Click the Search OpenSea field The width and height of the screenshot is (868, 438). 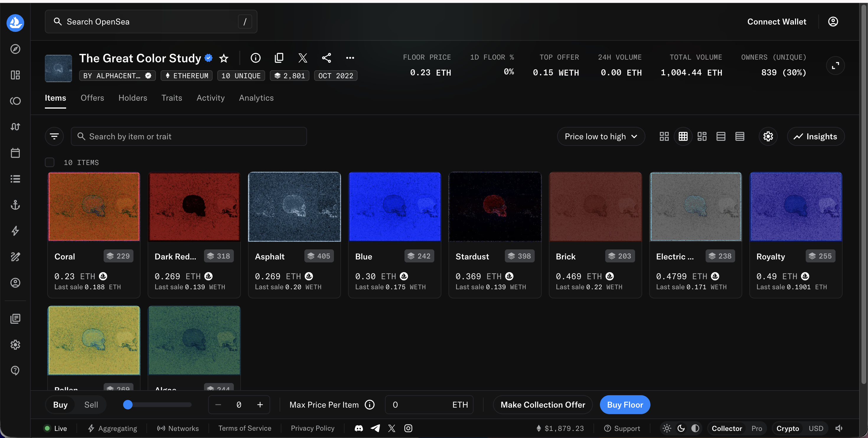pos(151,22)
